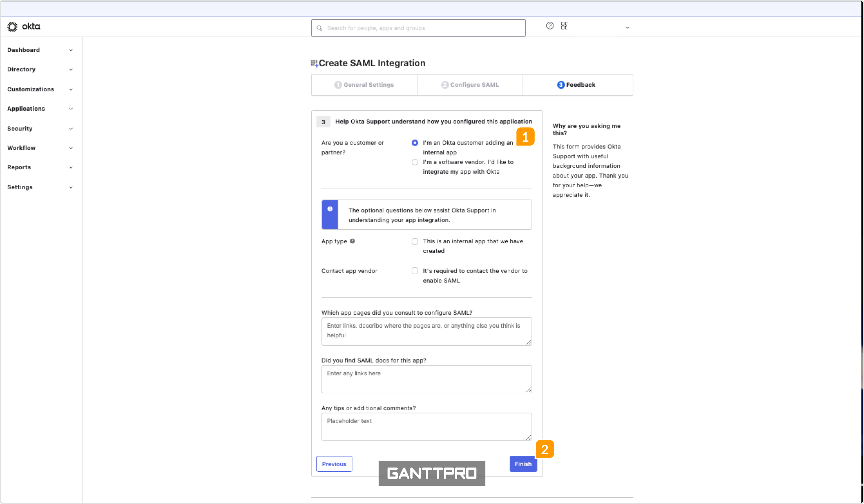Focus the people, apps and groups search field
Viewport: 864px width, 504px height.
(418, 28)
